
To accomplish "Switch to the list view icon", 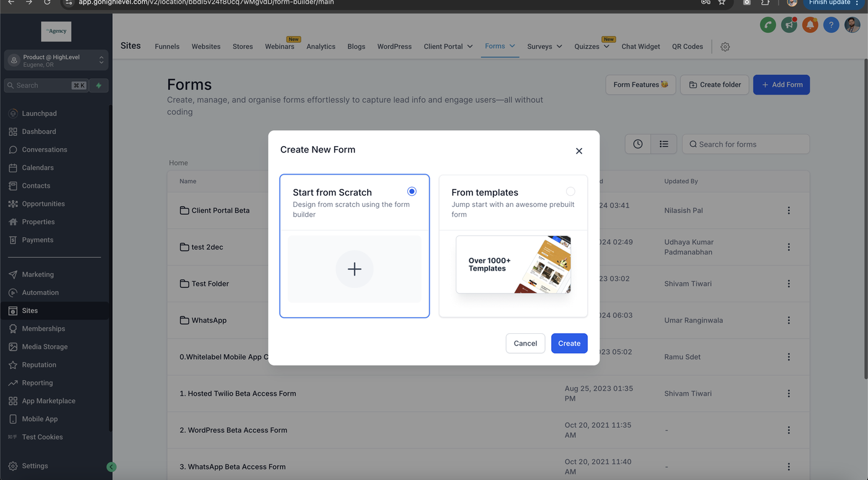I will click(664, 144).
